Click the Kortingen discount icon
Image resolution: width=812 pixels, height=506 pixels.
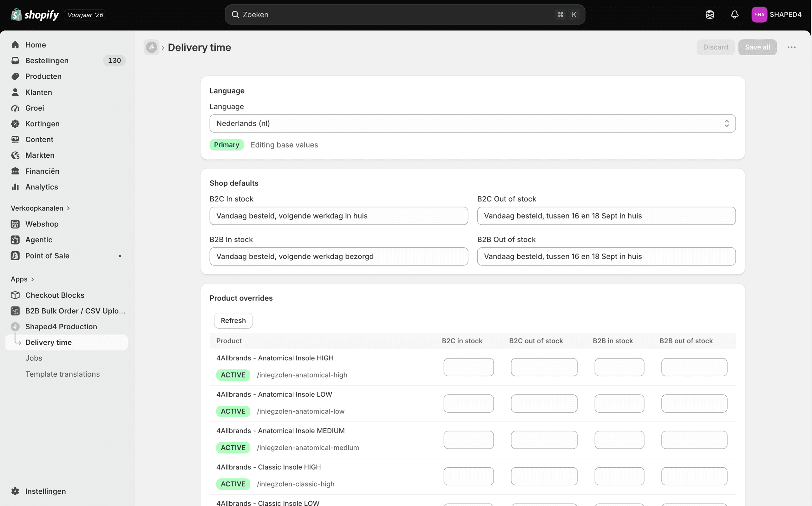(15, 124)
